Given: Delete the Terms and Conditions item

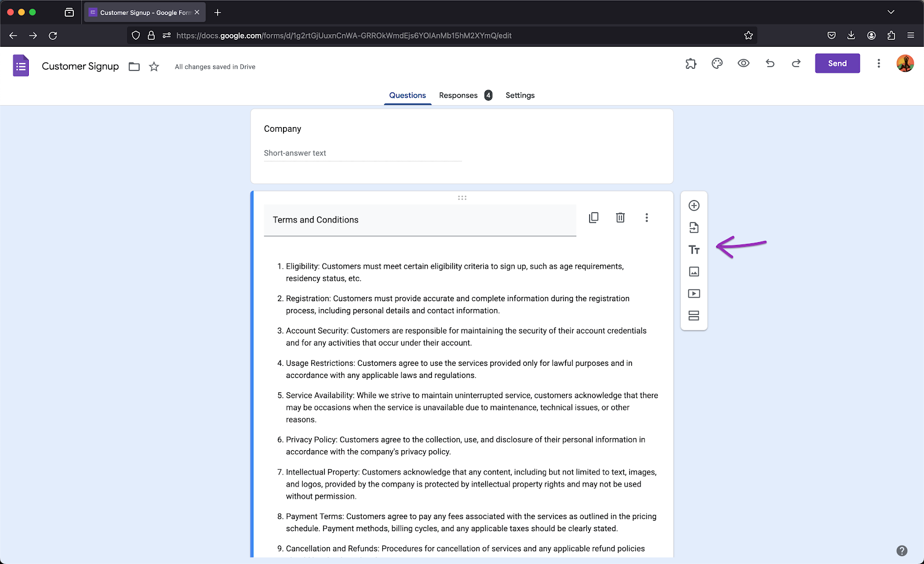Looking at the screenshot, I should (620, 218).
